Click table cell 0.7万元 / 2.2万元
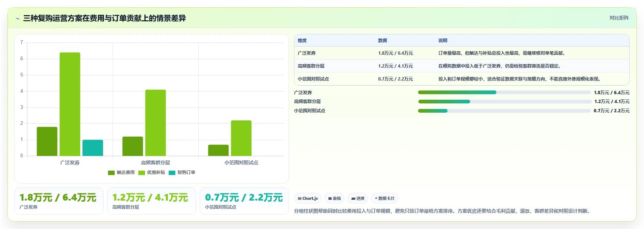The width and height of the screenshot is (644, 229). point(395,79)
